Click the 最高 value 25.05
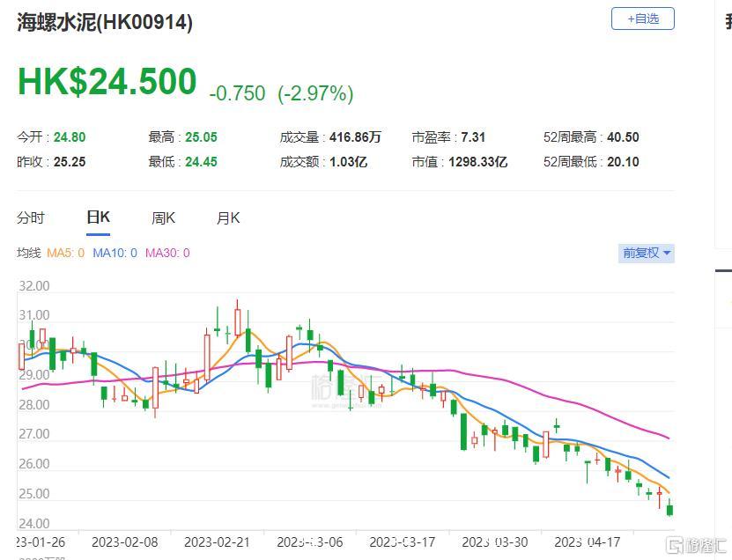 [x=201, y=137]
